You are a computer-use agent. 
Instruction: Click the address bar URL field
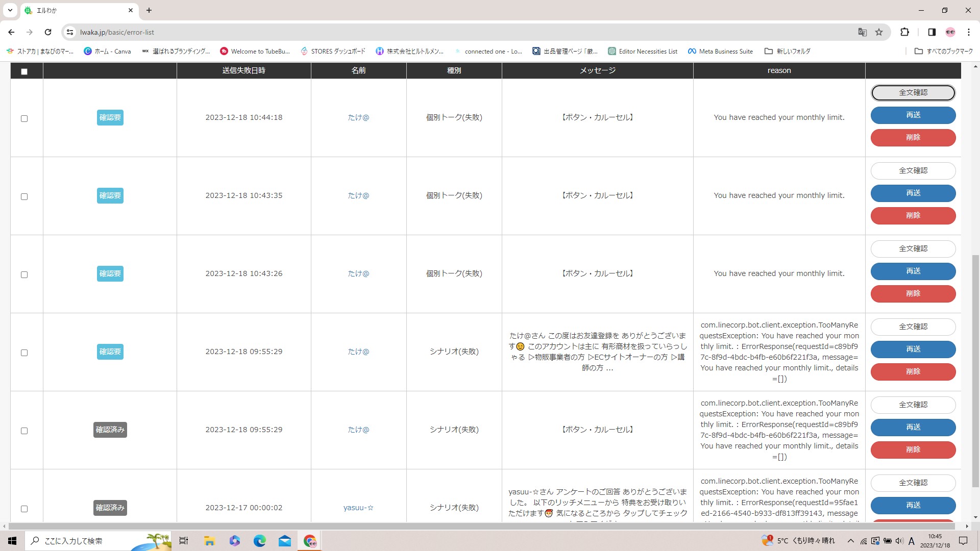(459, 32)
